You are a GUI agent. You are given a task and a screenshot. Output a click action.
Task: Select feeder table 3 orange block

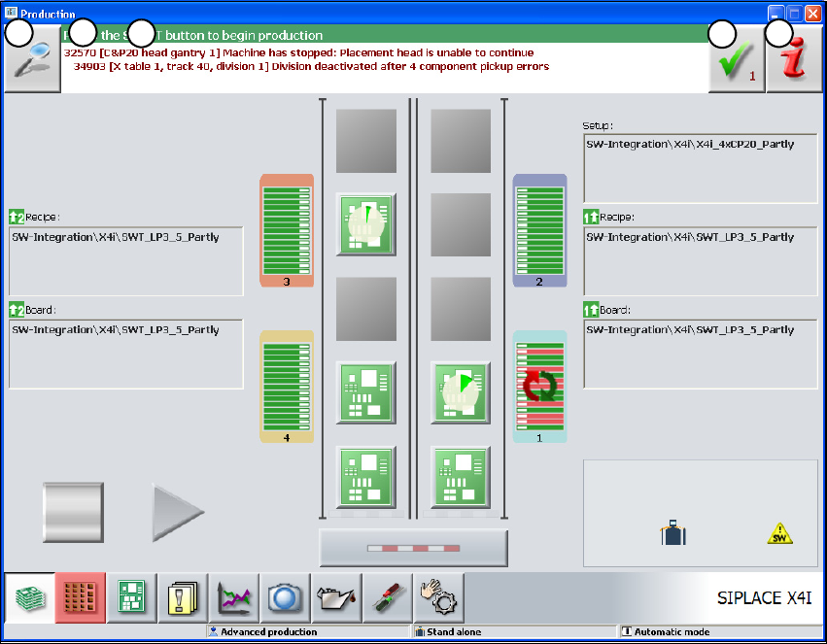[x=287, y=230]
